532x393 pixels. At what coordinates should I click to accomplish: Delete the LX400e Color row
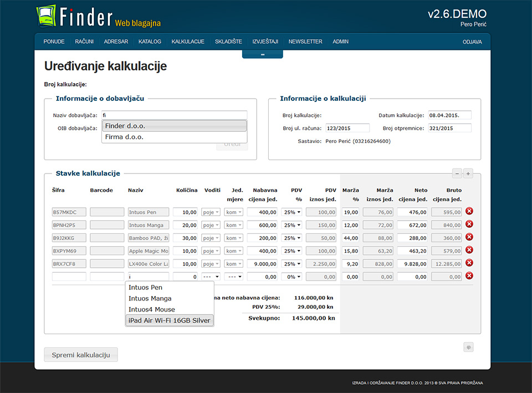pyautogui.click(x=469, y=263)
